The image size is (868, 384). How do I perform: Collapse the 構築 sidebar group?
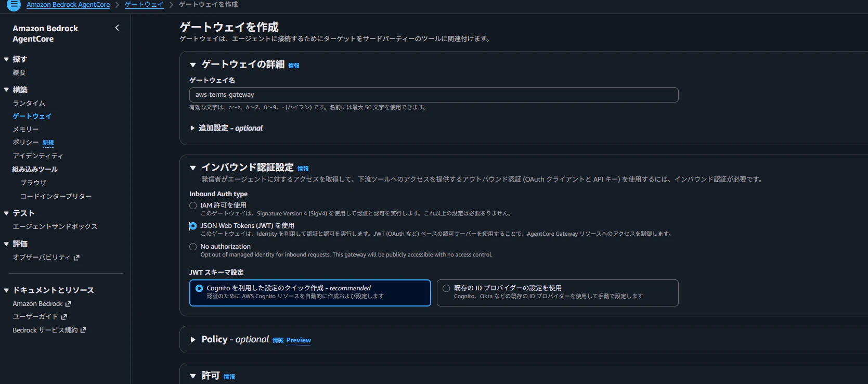point(6,90)
